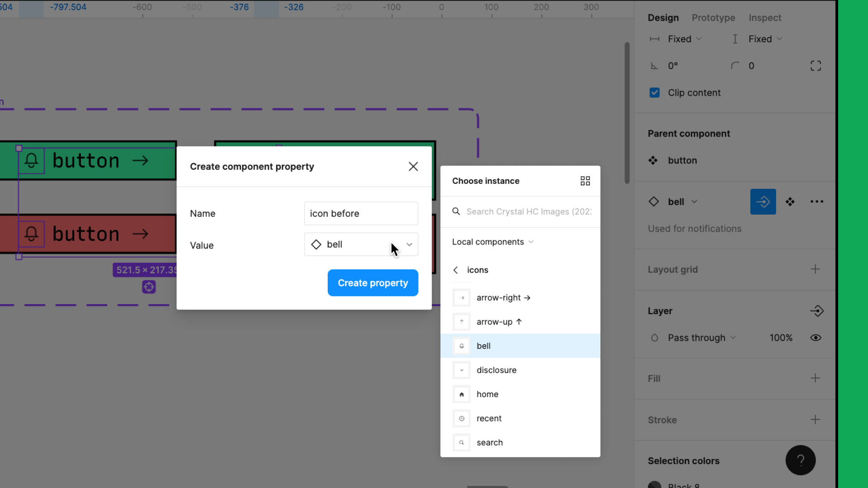Screen dimensions: 868x488
Task: Expand Local components section
Action: pos(492,241)
